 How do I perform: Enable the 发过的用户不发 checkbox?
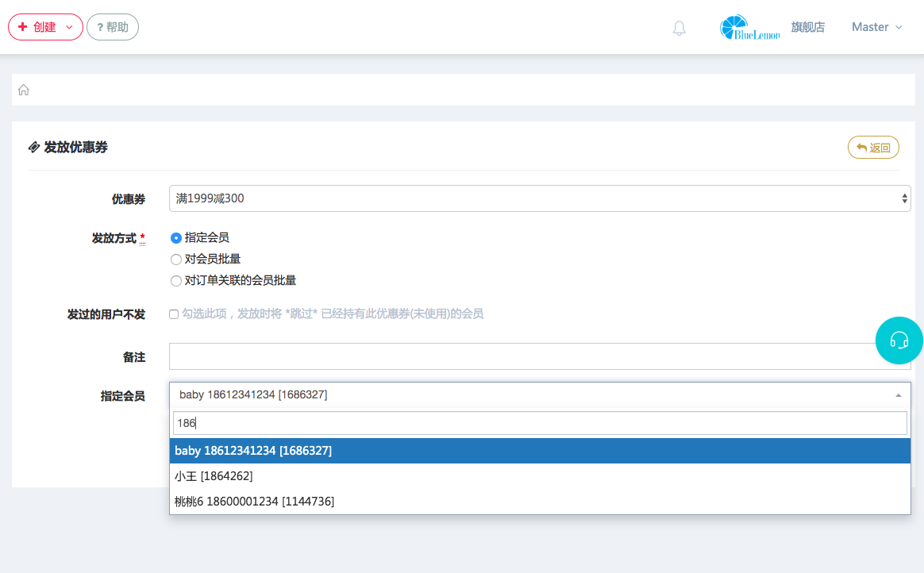pos(174,314)
